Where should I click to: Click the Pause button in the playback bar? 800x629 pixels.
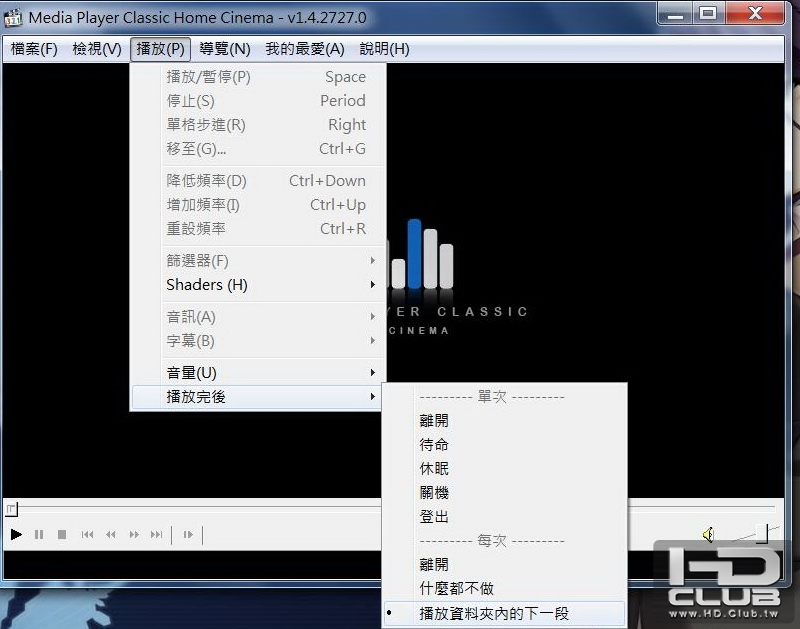pyautogui.click(x=39, y=535)
